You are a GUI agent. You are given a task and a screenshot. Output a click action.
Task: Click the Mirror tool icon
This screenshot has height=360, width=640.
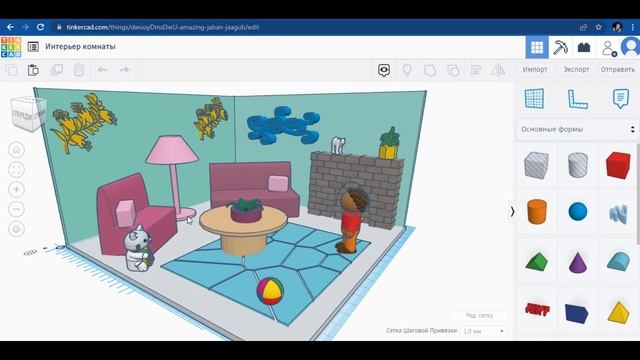pos(498,70)
